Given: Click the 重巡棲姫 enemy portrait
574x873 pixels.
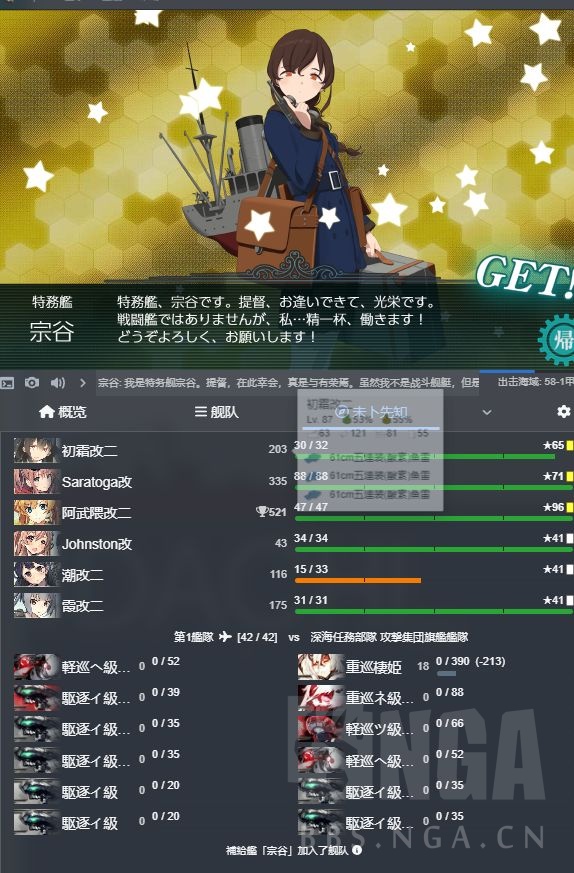Looking at the screenshot, I should 321,666.
